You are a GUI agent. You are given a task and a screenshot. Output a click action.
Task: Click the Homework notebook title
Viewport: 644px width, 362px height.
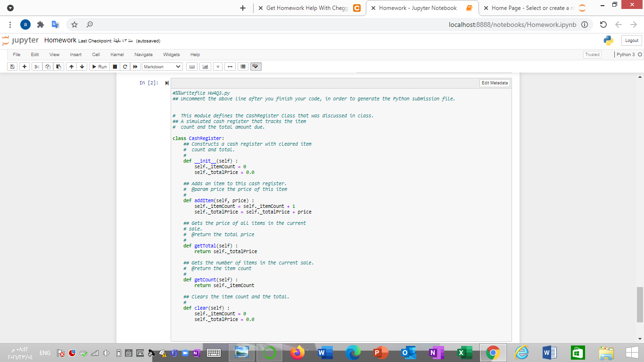coord(60,41)
